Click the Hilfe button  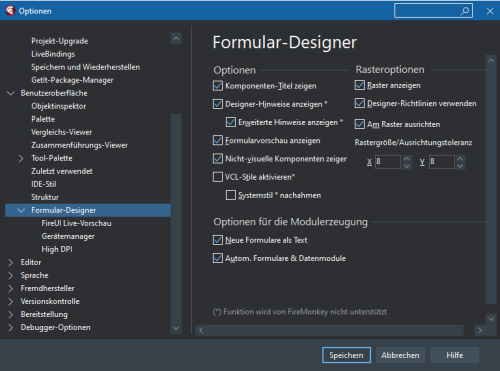tap(455, 355)
